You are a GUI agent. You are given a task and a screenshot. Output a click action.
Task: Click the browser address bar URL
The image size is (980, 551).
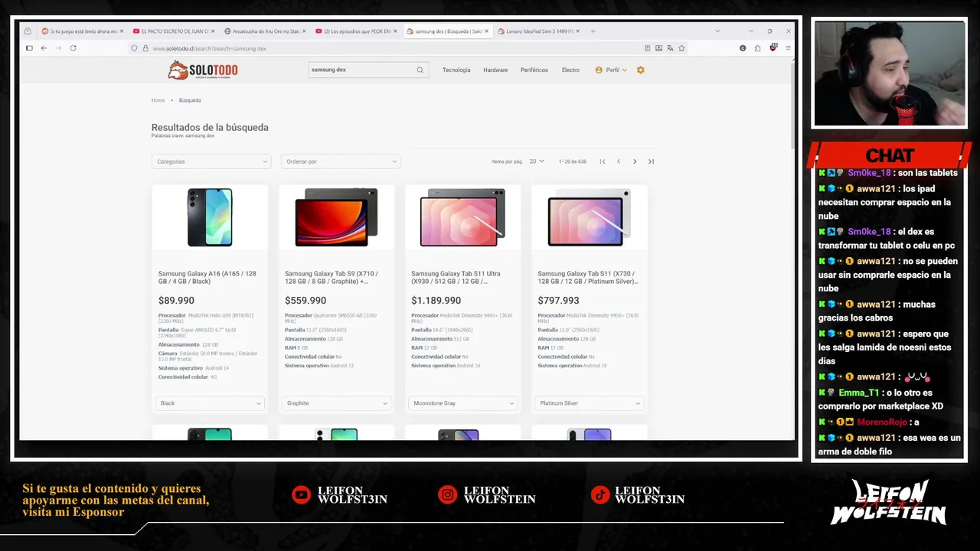coord(383,48)
